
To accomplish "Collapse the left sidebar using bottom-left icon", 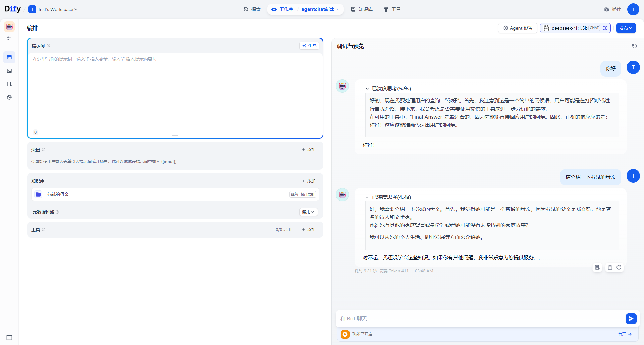I will tap(9, 338).
